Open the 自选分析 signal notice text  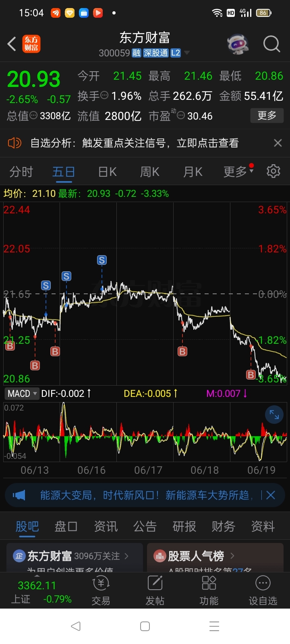pyautogui.click(x=135, y=143)
